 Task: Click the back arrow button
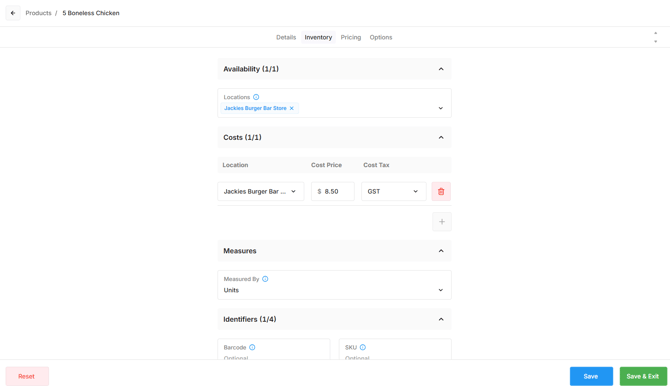tap(13, 13)
